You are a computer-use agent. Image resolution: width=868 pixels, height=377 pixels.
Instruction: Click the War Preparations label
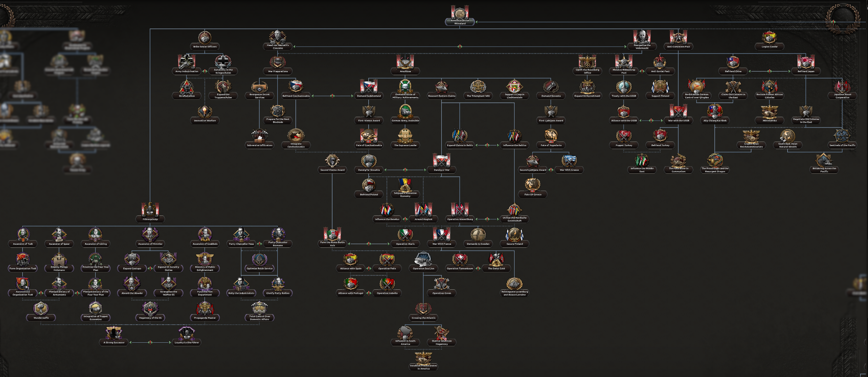coord(278,71)
